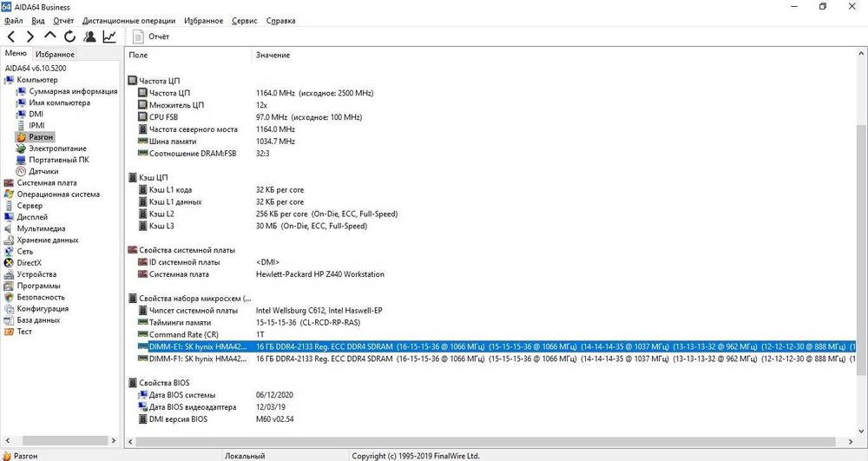Open the <DMI> system board ID link
Viewport: 868px width, 461px height.
268,262
